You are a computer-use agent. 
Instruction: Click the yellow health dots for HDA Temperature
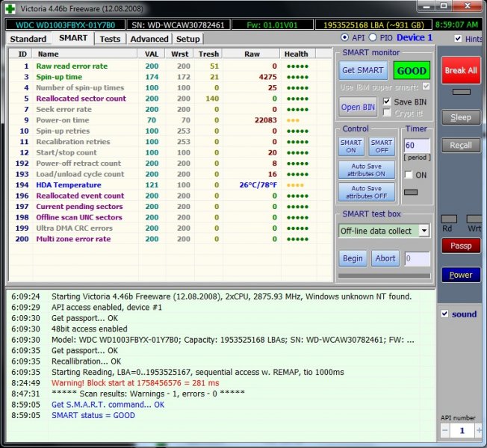click(x=295, y=185)
